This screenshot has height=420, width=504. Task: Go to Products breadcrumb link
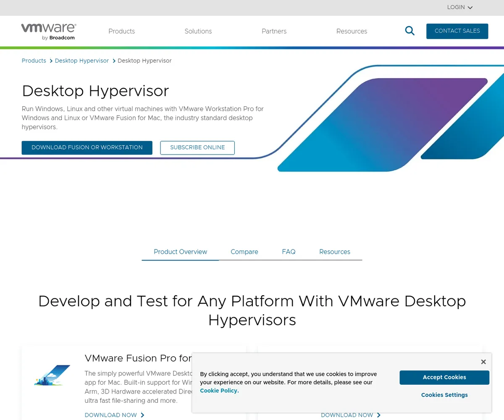pos(34,61)
